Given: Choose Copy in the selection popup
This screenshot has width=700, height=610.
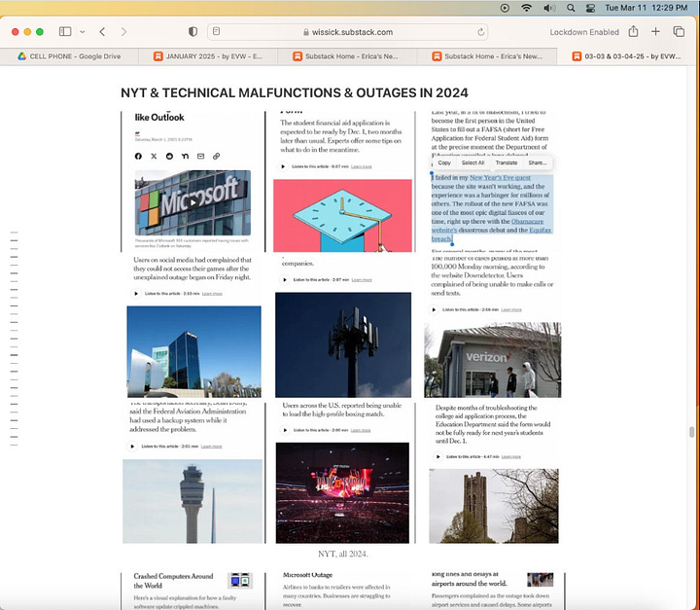Looking at the screenshot, I should pos(444,162).
